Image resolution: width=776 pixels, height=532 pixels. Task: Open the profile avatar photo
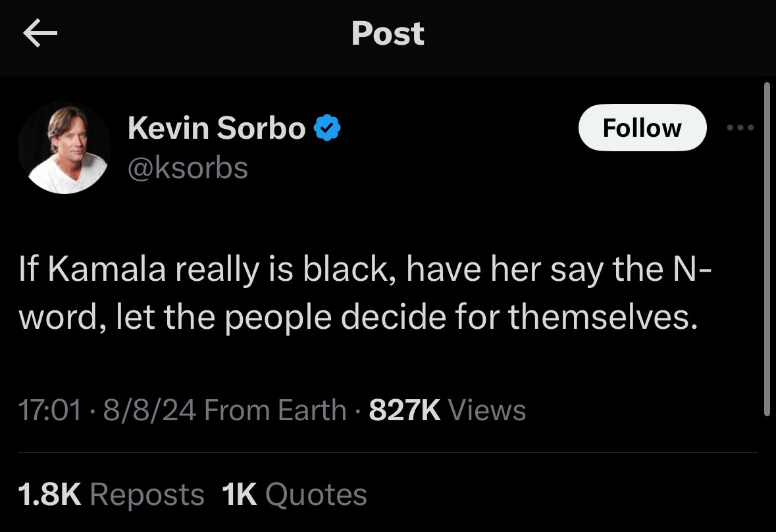[x=64, y=148]
